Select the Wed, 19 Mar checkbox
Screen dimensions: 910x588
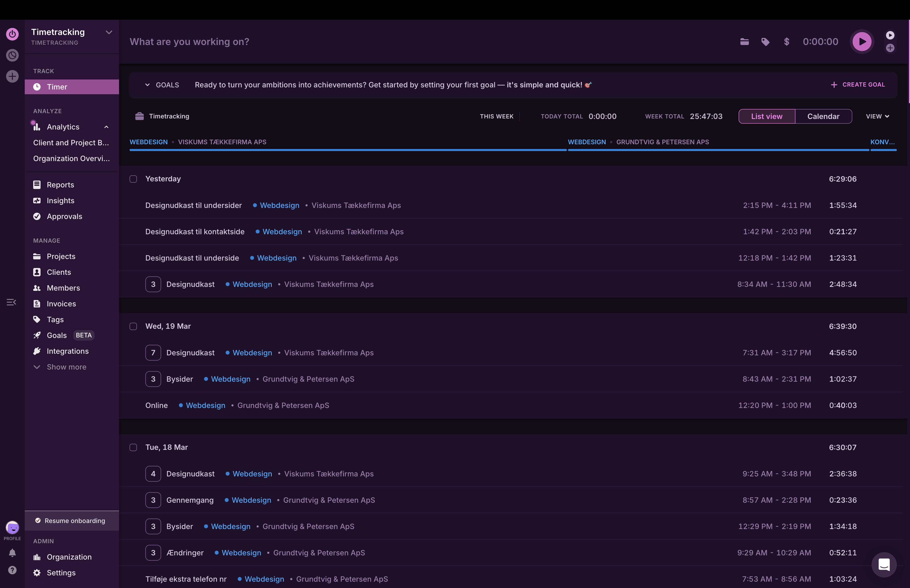point(133,326)
